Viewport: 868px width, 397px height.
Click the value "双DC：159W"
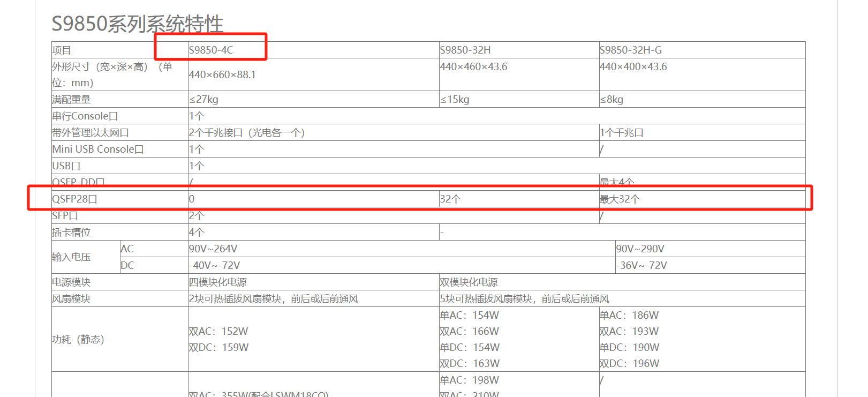tap(218, 348)
